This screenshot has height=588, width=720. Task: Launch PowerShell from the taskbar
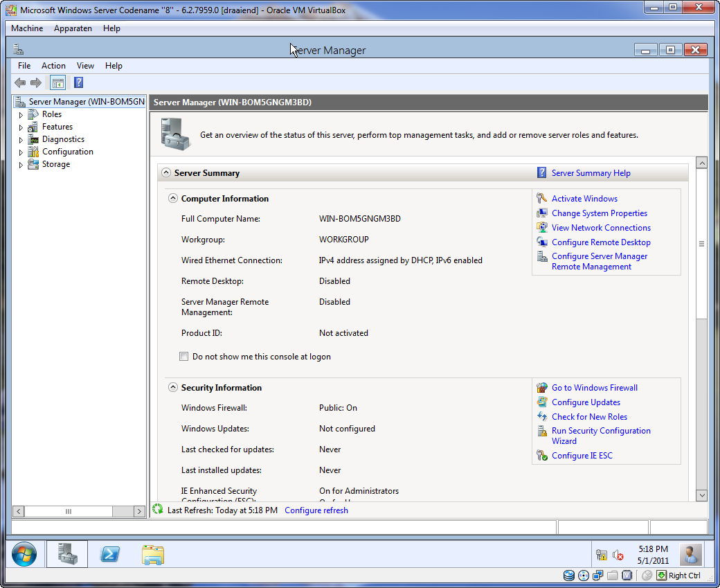click(110, 554)
